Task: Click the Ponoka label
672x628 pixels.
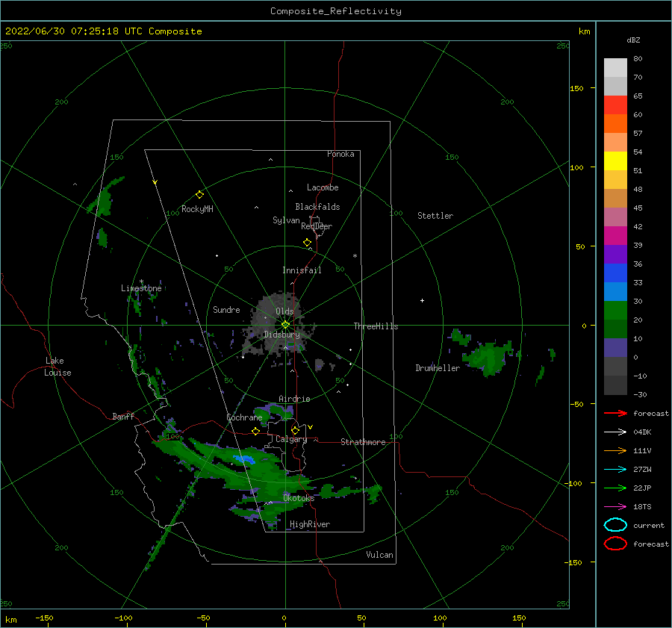Action: [x=340, y=154]
